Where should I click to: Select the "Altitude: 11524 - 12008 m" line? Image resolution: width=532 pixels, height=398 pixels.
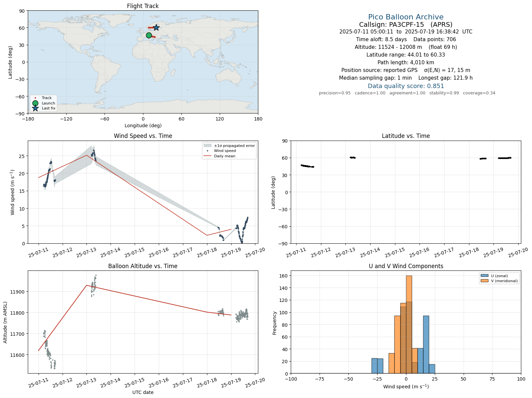tap(406, 47)
